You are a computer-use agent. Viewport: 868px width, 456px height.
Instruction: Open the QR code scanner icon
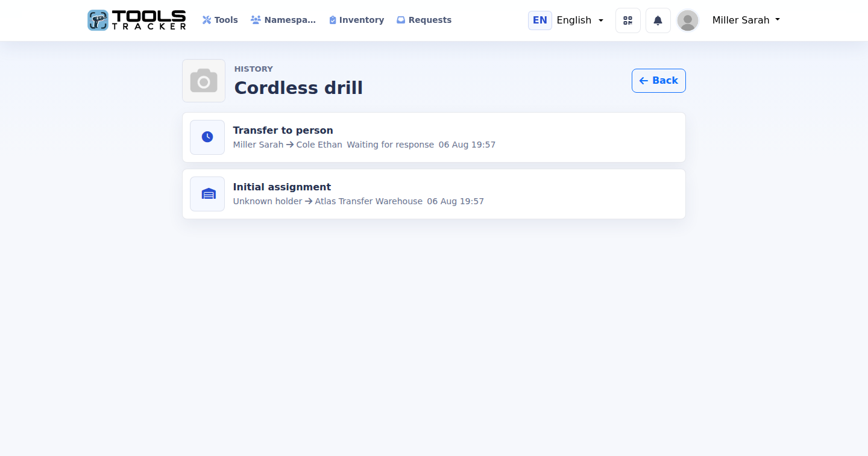[x=628, y=20]
